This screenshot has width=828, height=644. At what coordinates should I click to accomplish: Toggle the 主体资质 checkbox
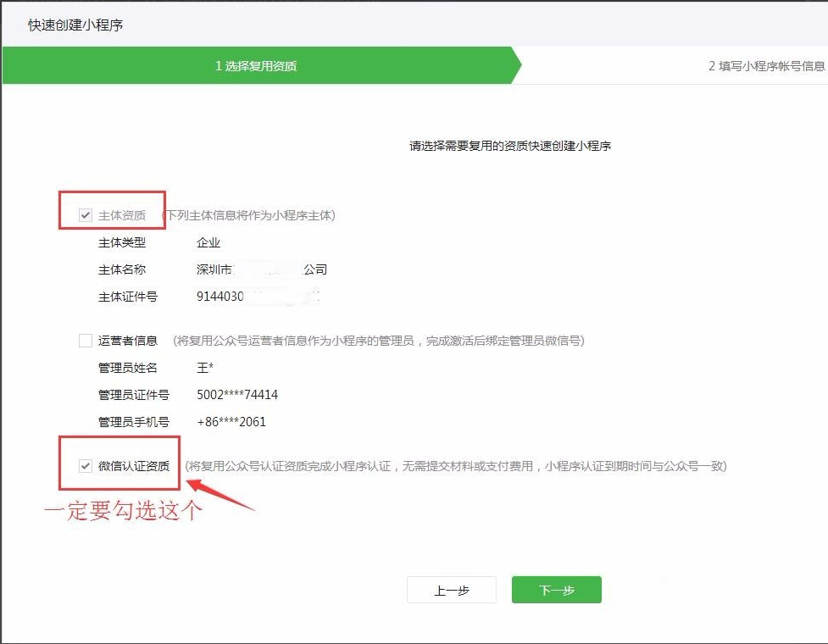[85, 215]
